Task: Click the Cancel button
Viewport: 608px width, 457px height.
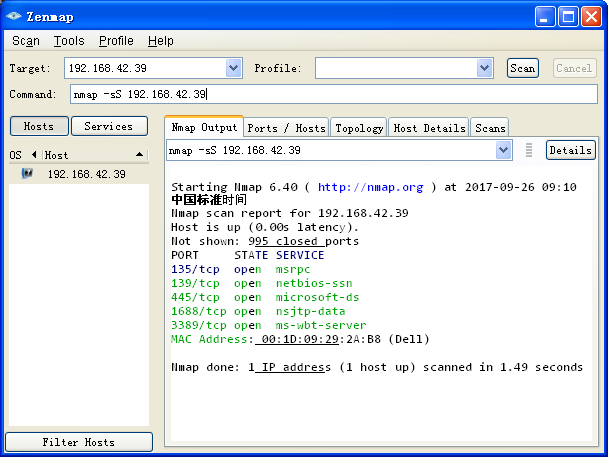Action: coord(574,68)
